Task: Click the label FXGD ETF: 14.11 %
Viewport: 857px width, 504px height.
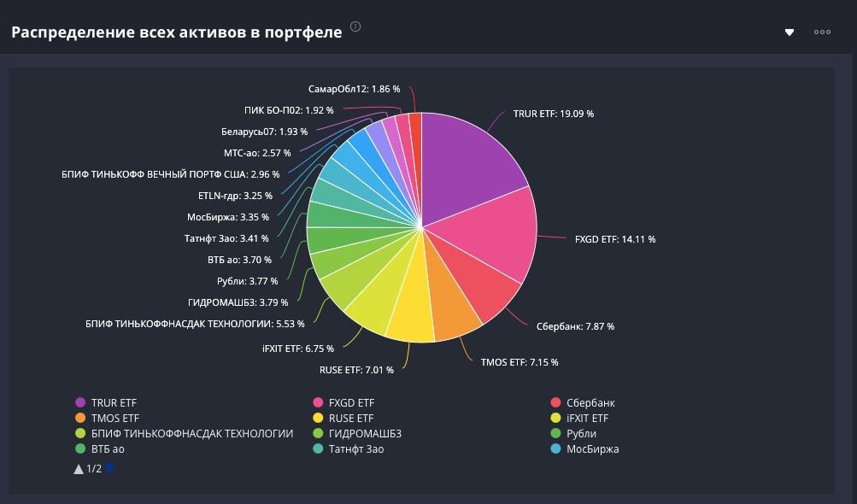Action: (615, 239)
